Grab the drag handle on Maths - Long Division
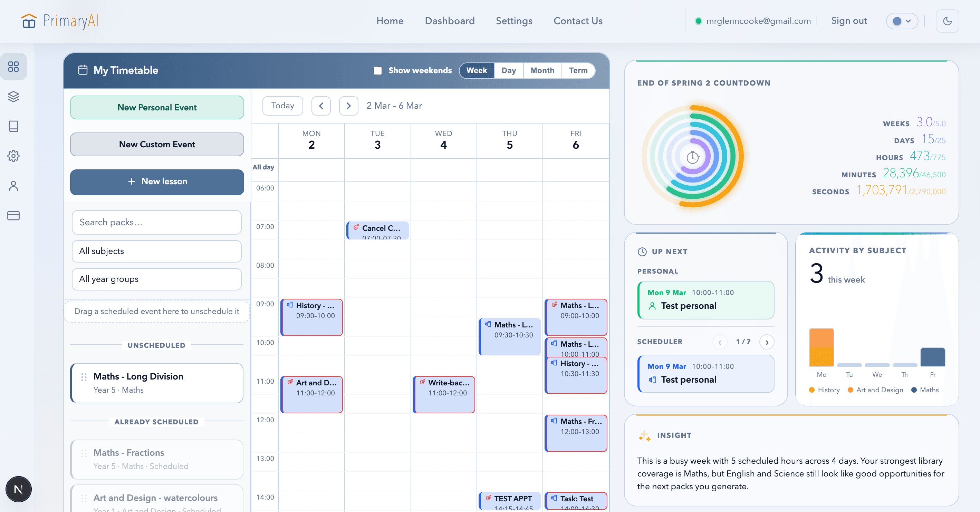Image resolution: width=980 pixels, height=512 pixels. click(84, 377)
